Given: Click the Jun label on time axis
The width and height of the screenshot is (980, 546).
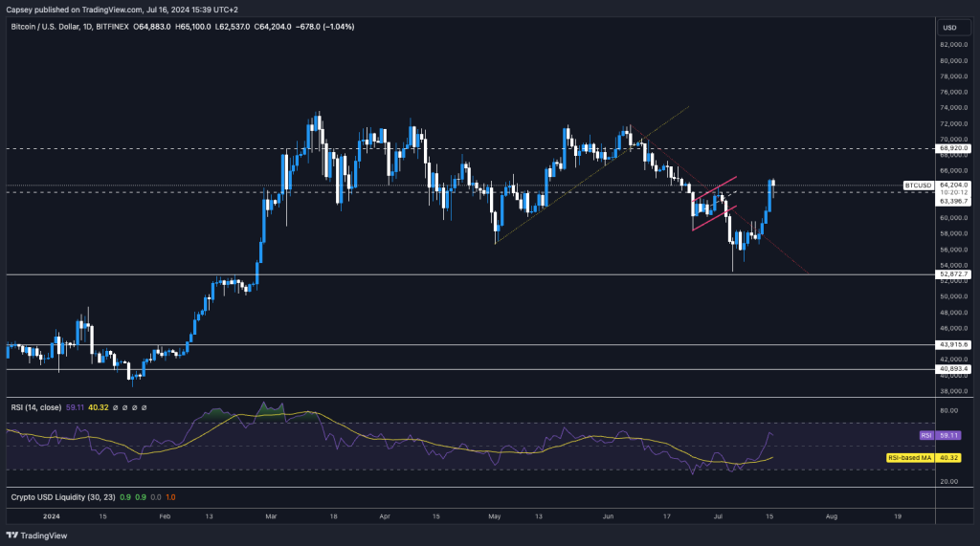Looking at the screenshot, I should pos(608,516).
